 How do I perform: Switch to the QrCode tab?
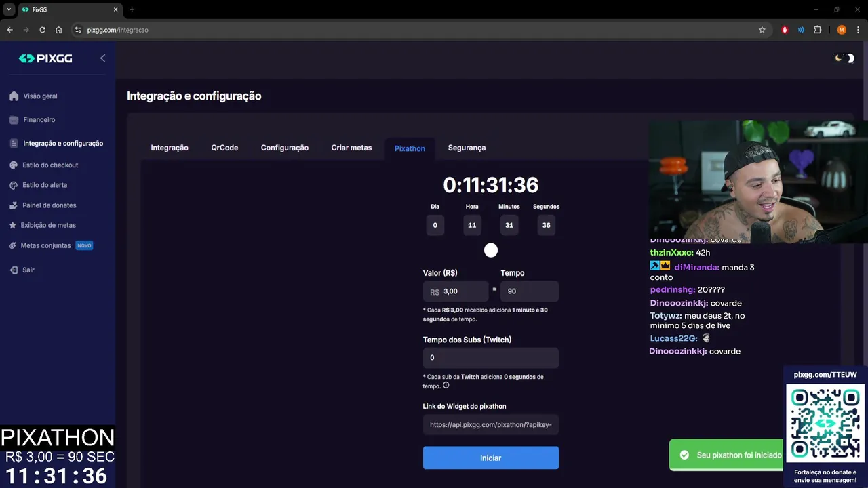click(224, 148)
